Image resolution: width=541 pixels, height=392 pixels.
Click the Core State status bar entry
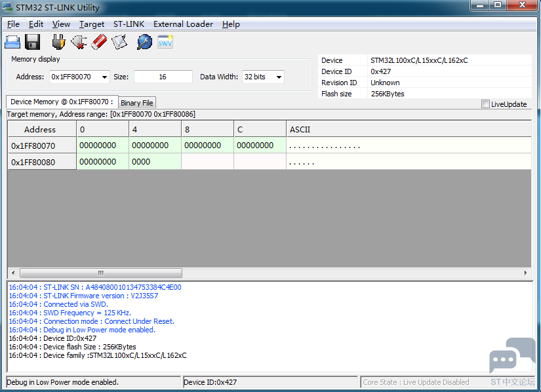(416, 382)
